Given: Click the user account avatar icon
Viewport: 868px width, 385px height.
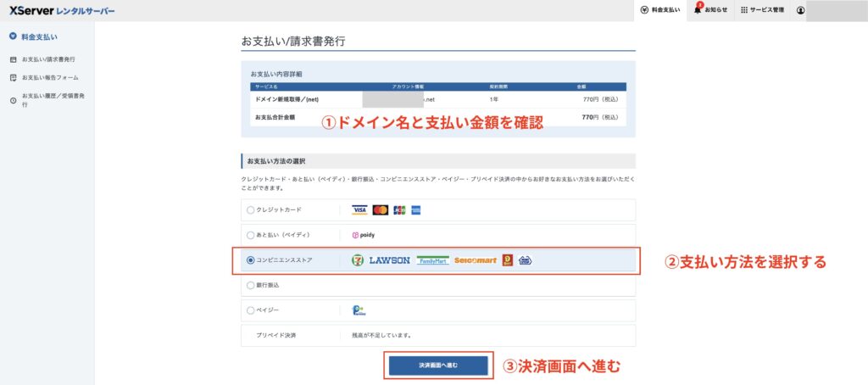Looking at the screenshot, I should point(800,10).
